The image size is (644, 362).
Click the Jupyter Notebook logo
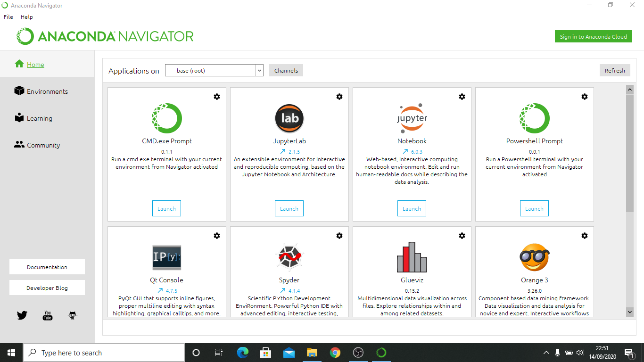pyautogui.click(x=412, y=118)
